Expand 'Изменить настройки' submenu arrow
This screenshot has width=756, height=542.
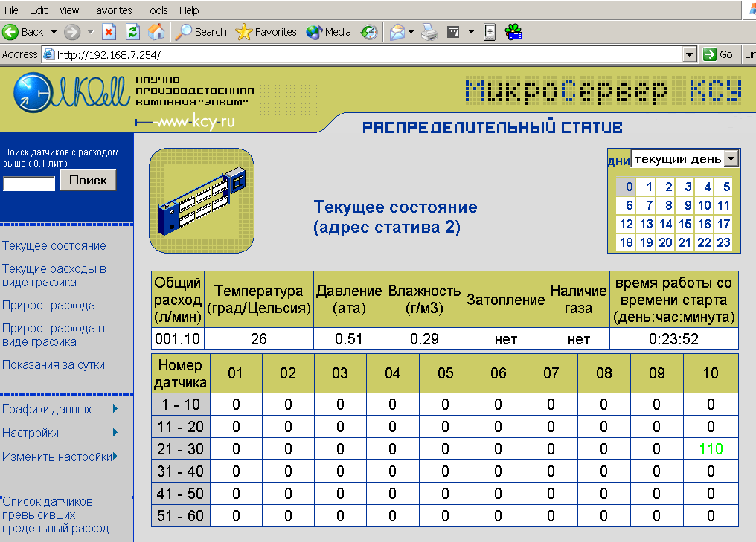(x=115, y=456)
